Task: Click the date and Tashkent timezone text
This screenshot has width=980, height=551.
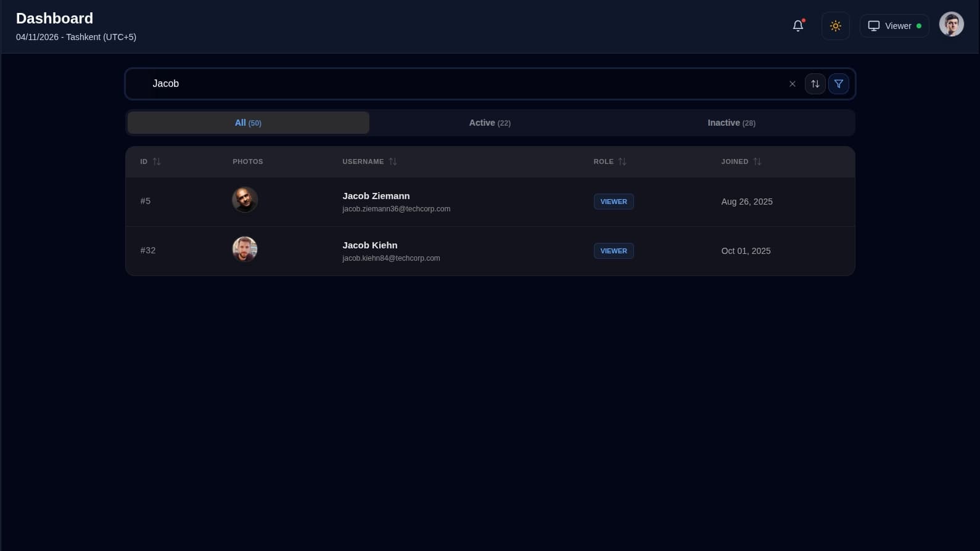Action: pos(76,37)
